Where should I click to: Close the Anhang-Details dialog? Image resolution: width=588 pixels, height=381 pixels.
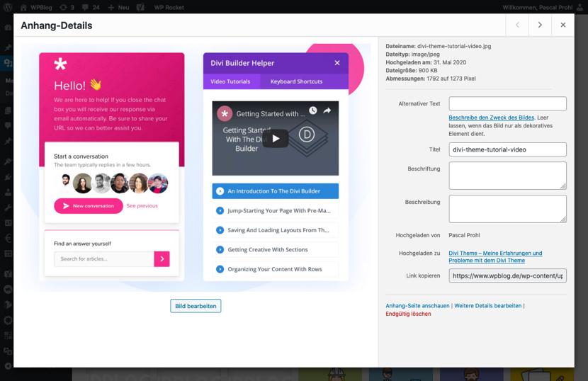tap(563, 25)
